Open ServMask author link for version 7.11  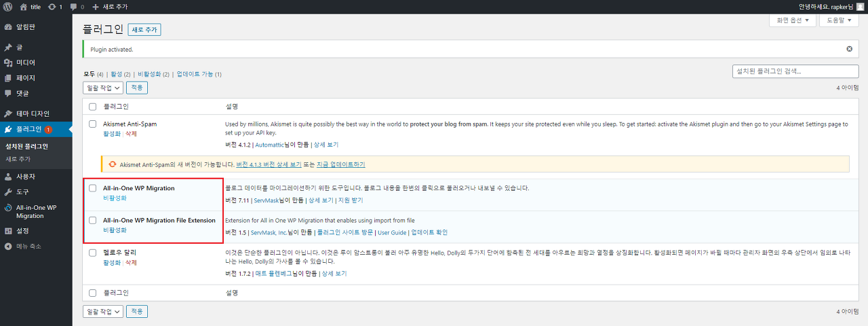267,200
